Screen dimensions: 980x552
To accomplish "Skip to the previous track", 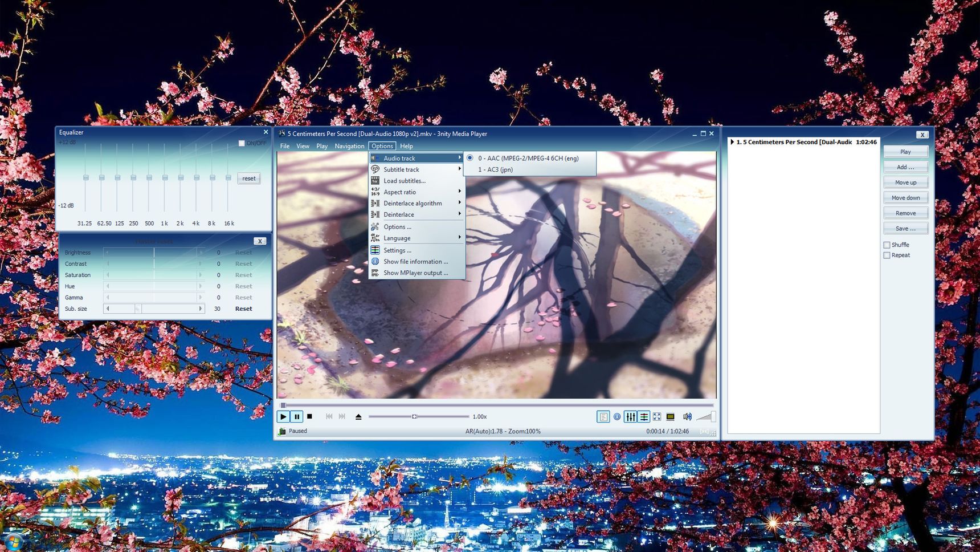I will (x=329, y=417).
